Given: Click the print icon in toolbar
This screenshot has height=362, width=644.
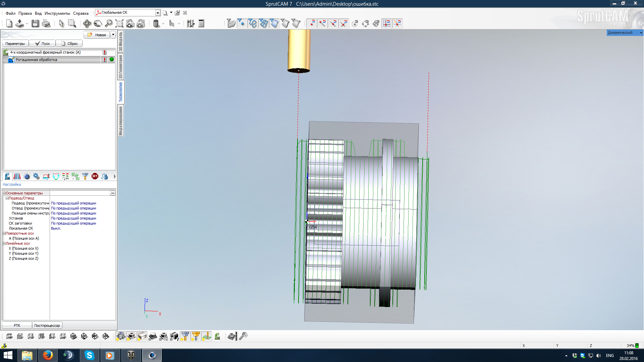Looking at the screenshot, I should click(x=46, y=23).
